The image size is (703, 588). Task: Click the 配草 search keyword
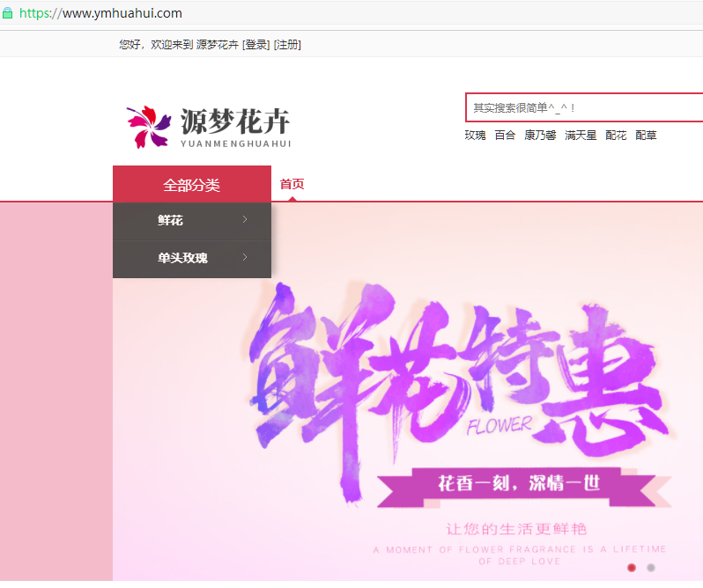(646, 136)
